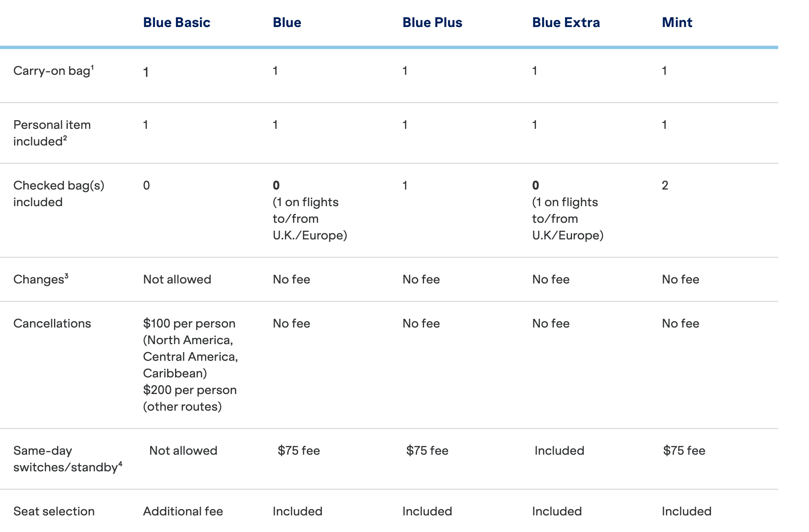
Task: Select Blue Plus checked bag value 1
Action: (405, 185)
